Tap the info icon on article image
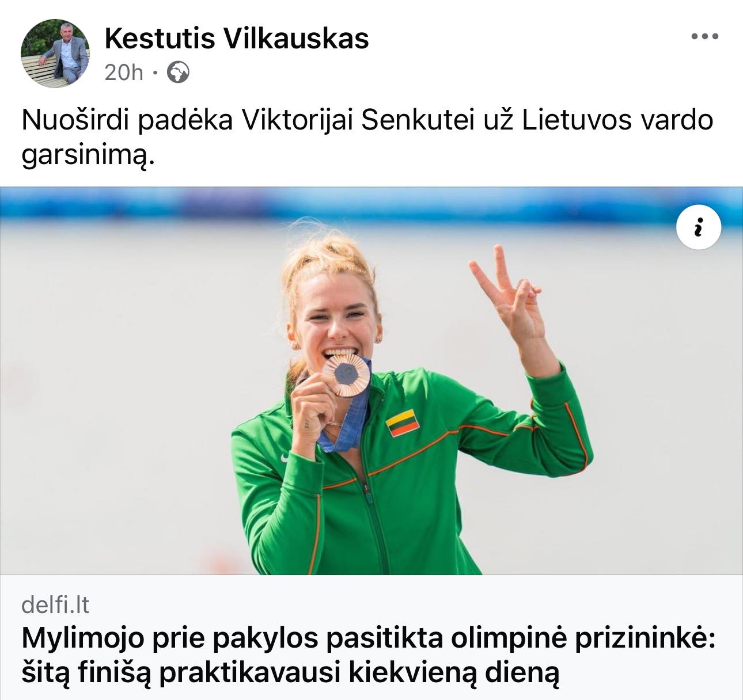This screenshot has width=743, height=700. (x=698, y=227)
